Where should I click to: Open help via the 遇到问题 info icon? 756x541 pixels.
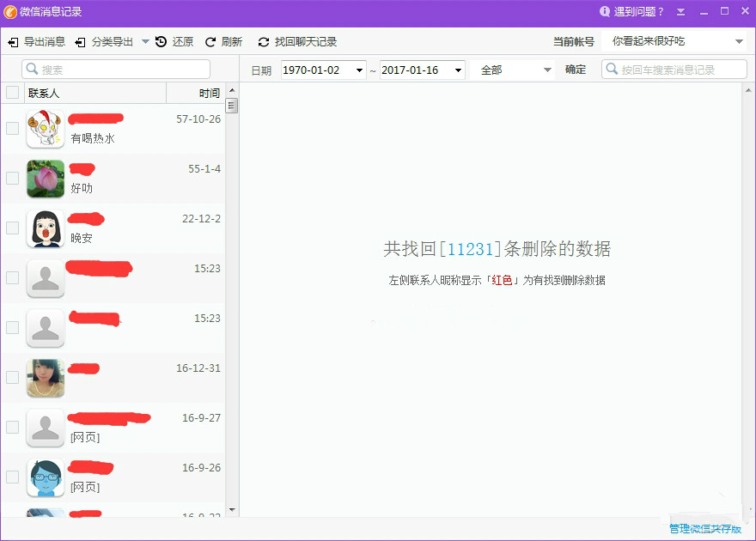click(x=605, y=12)
